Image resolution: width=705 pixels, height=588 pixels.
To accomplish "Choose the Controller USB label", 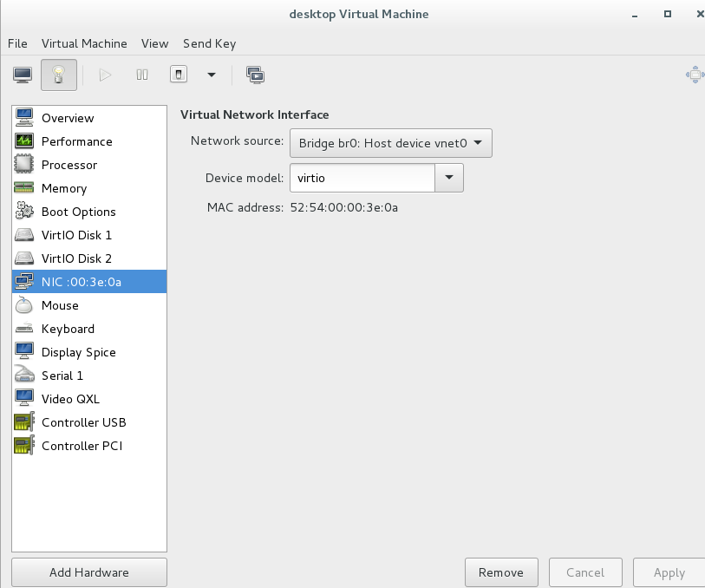I will pyautogui.click(x=83, y=422).
